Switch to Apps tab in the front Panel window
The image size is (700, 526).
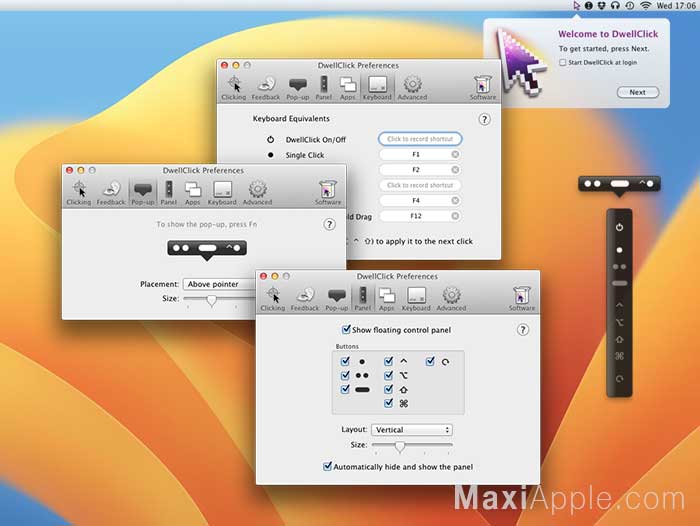click(x=386, y=299)
